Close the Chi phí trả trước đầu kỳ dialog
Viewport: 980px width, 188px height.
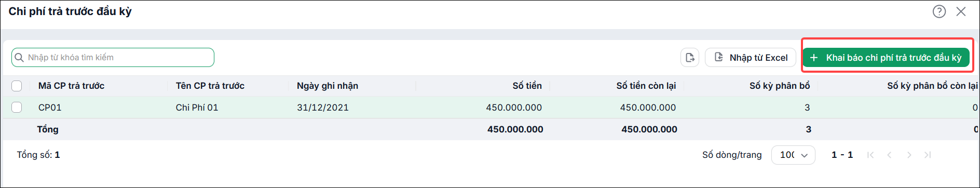[x=961, y=11]
